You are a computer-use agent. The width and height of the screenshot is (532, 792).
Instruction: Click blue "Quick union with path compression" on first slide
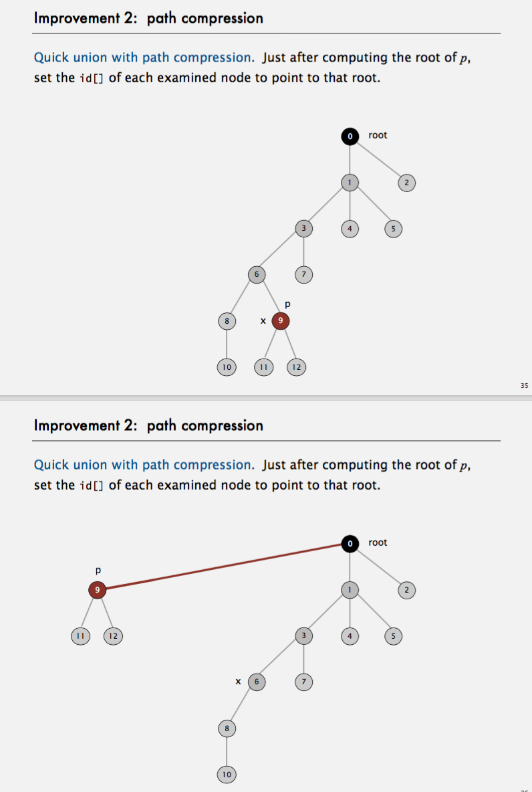(144, 58)
